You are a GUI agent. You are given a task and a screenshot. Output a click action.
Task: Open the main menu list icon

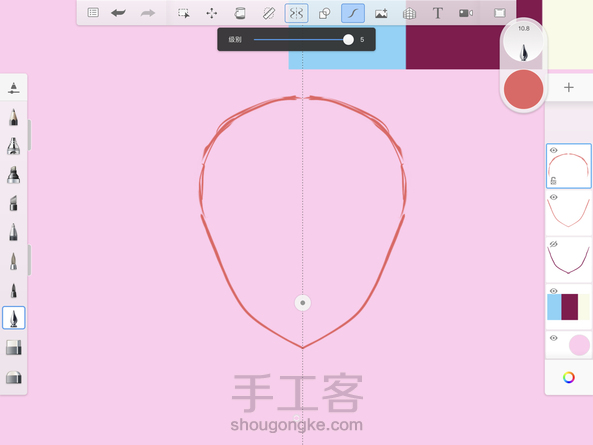(x=93, y=13)
